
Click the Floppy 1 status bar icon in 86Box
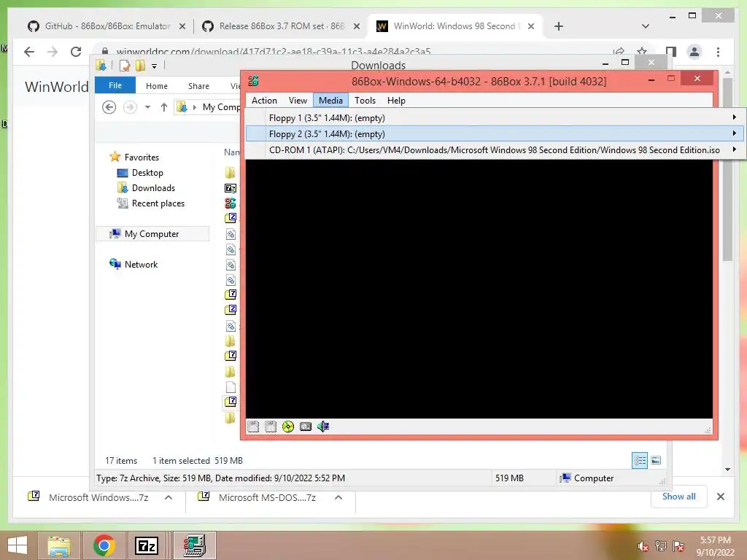pyautogui.click(x=253, y=426)
